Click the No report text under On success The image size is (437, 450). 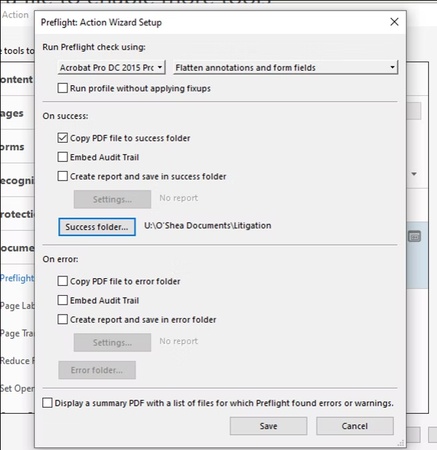click(179, 198)
